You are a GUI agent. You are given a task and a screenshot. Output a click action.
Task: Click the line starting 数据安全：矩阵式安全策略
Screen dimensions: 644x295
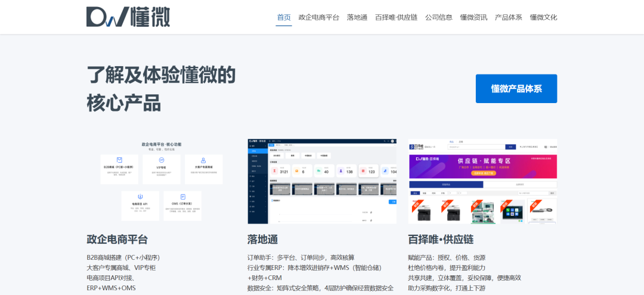(320, 288)
